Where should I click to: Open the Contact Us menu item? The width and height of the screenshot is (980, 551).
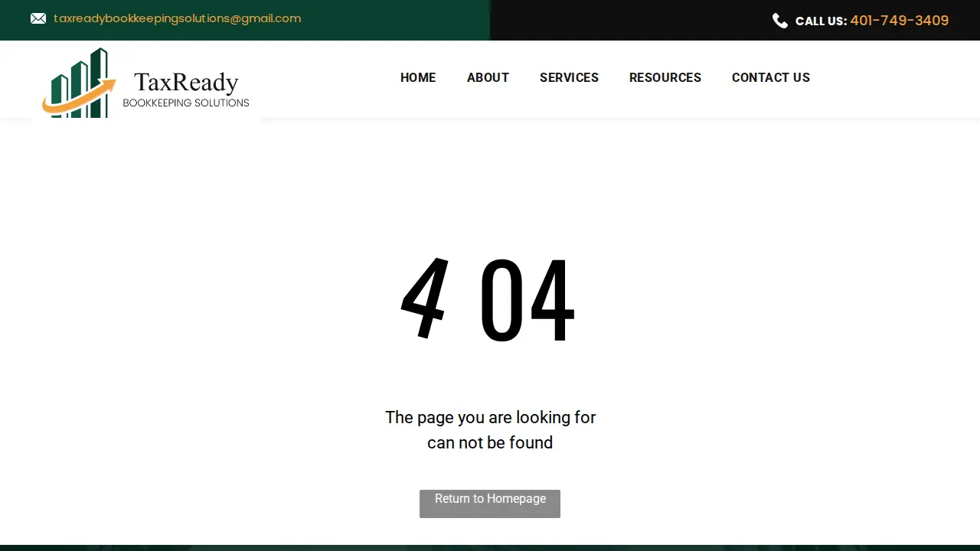click(771, 77)
